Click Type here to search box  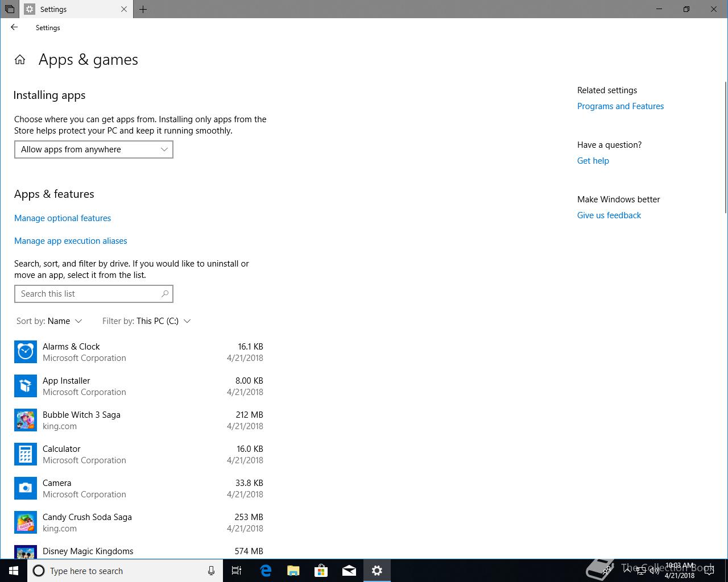[x=125, y=571]
